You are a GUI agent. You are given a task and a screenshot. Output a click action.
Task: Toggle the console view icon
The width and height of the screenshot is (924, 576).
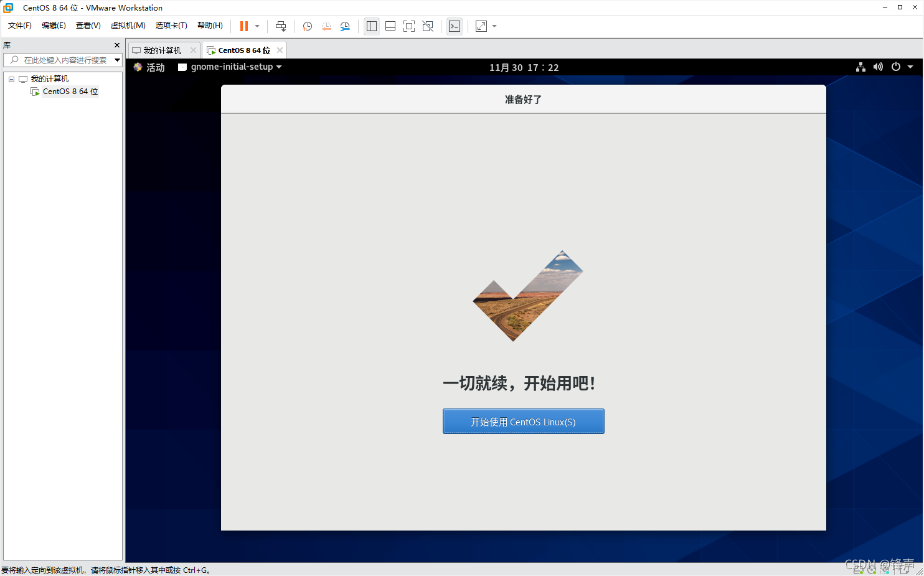coord(455,26)
